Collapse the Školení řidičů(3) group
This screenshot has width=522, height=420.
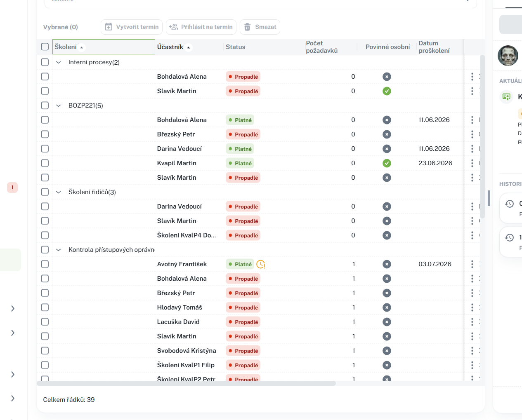tap(59, 192)
